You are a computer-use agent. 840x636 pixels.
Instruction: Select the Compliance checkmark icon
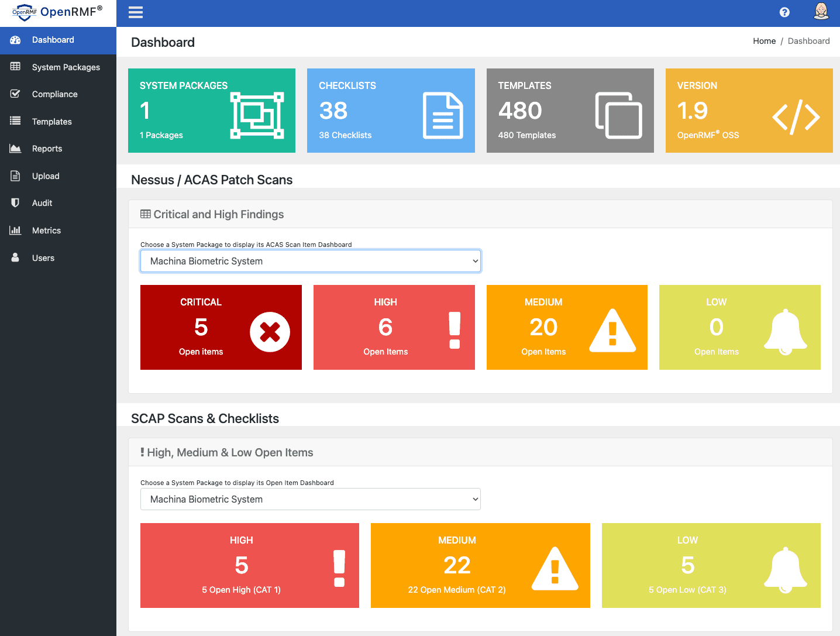pos(15,94)
